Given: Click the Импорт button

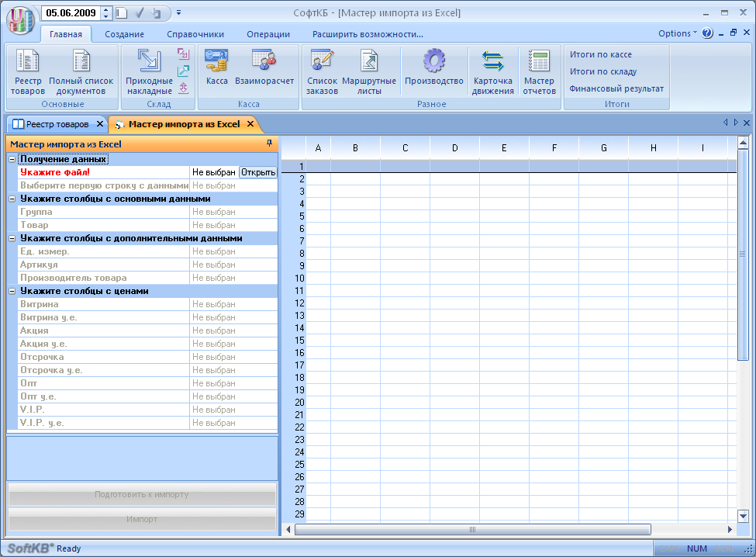Looking at the screenshot, I should (x=142, y=520).
